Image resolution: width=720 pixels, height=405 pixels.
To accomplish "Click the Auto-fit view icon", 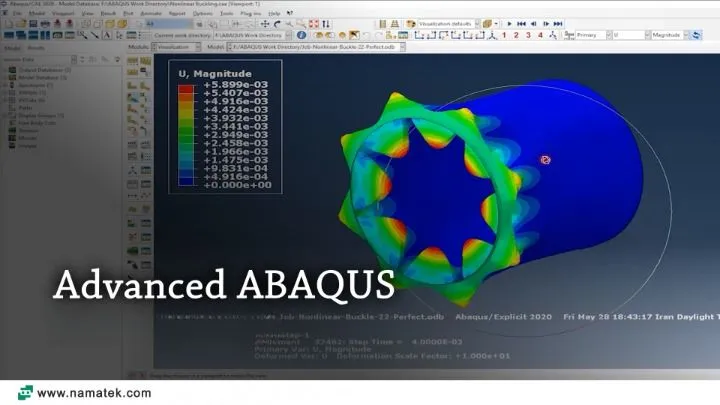I will (x=314, y=24).
